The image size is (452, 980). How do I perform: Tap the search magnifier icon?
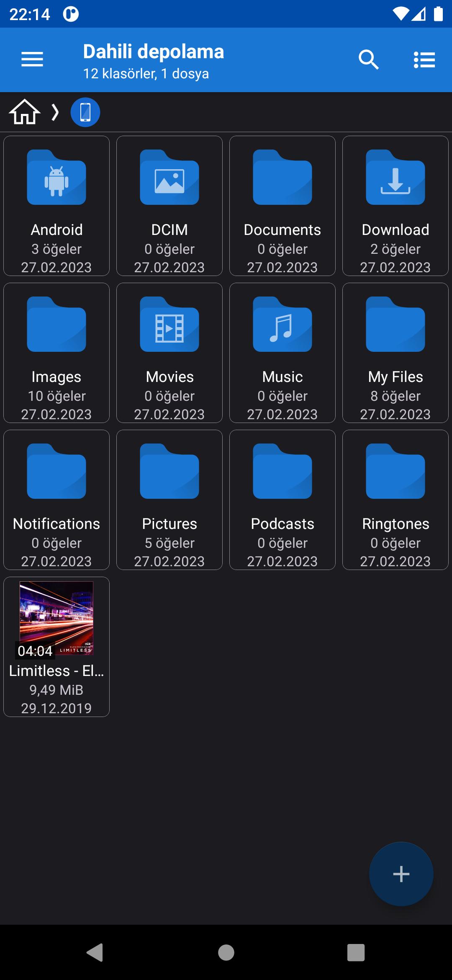[x=369, y=59]
